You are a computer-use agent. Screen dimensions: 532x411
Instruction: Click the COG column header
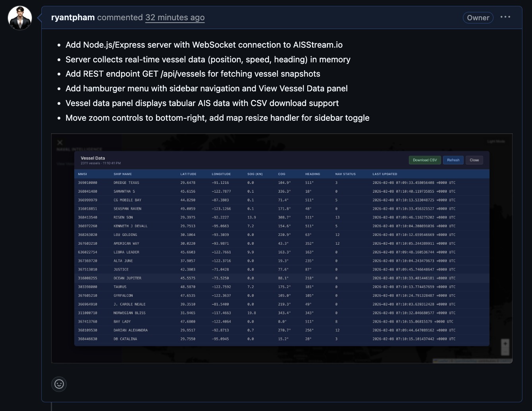tap(281, 174)
